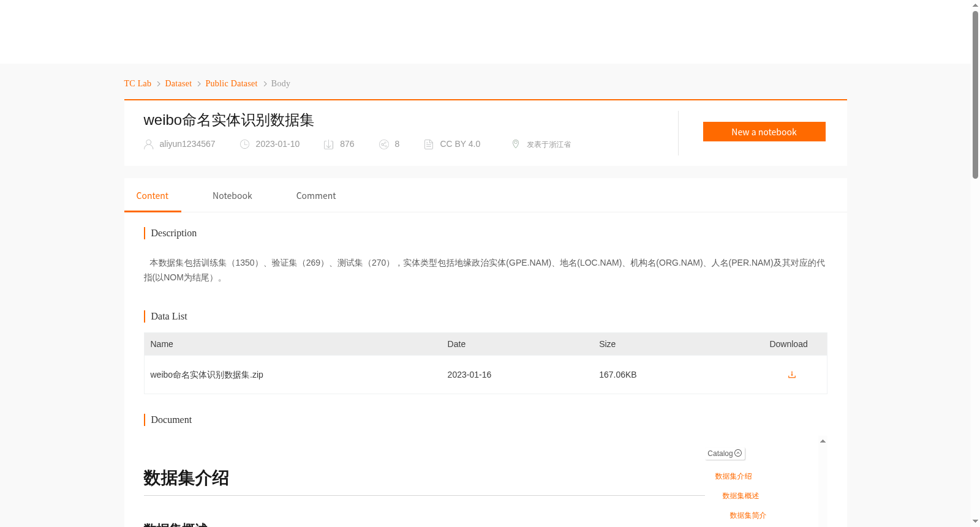
Task: Click the page title weibo命名实体识别数据集
Action: (x=228, y=120)
